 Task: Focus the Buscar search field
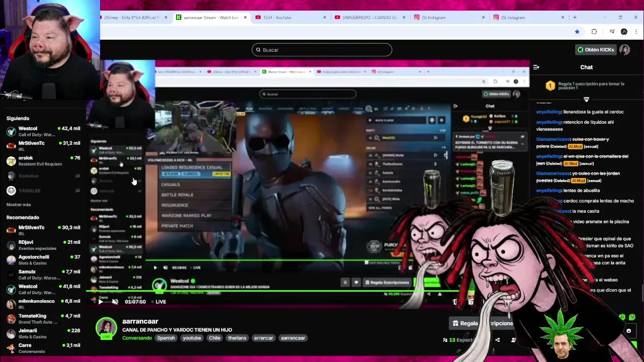coord(322,50)
